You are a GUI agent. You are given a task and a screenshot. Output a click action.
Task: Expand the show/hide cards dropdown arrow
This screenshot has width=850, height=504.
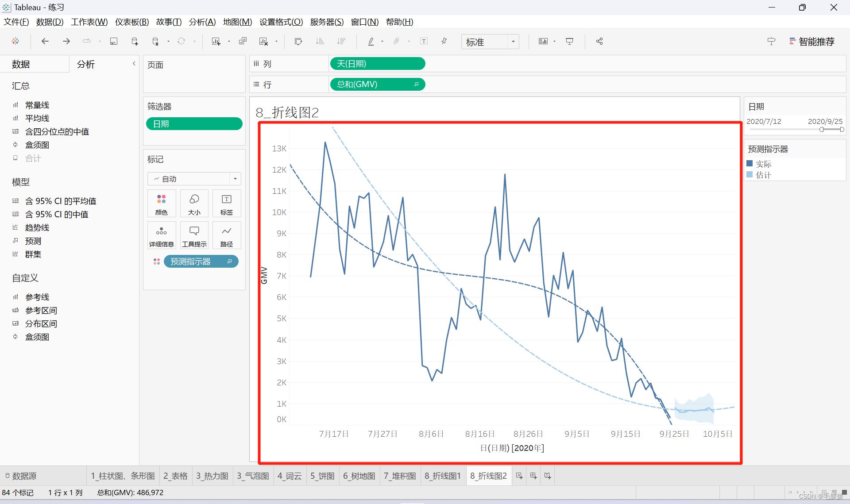(554, 42)
